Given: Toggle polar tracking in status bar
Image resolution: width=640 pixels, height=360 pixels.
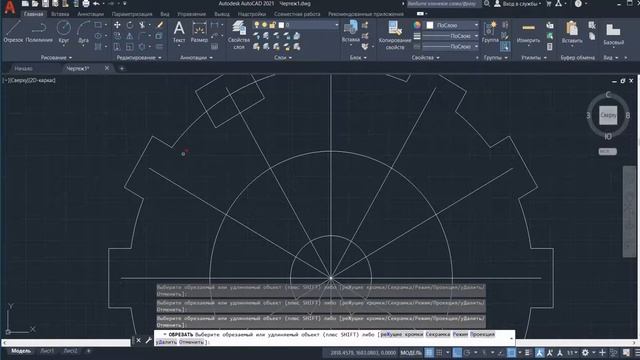Looking at the screenshot, I should (x=467, y=353).
